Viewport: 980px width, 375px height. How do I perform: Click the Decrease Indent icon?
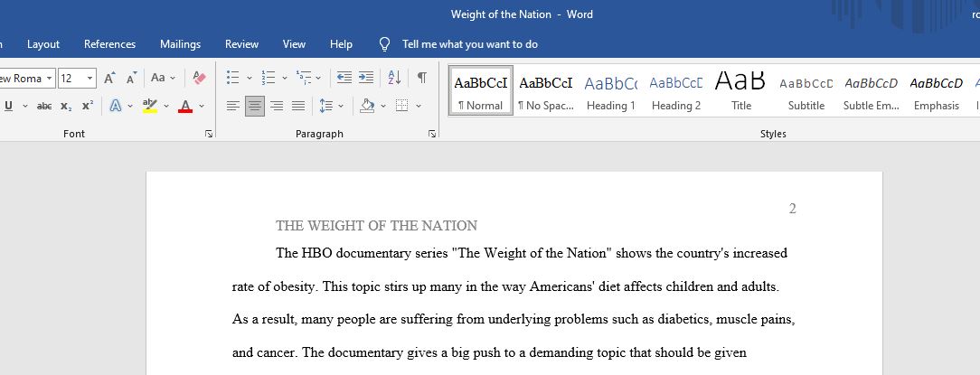click(x=344, y=78)
